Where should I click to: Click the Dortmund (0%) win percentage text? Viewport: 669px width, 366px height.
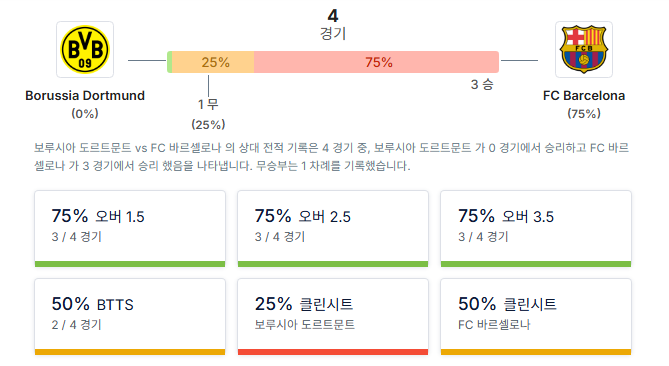[x=85, y=113]
